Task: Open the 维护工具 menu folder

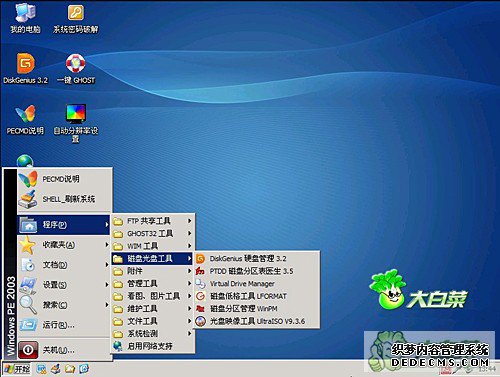Action: click(x=152, y=309)
